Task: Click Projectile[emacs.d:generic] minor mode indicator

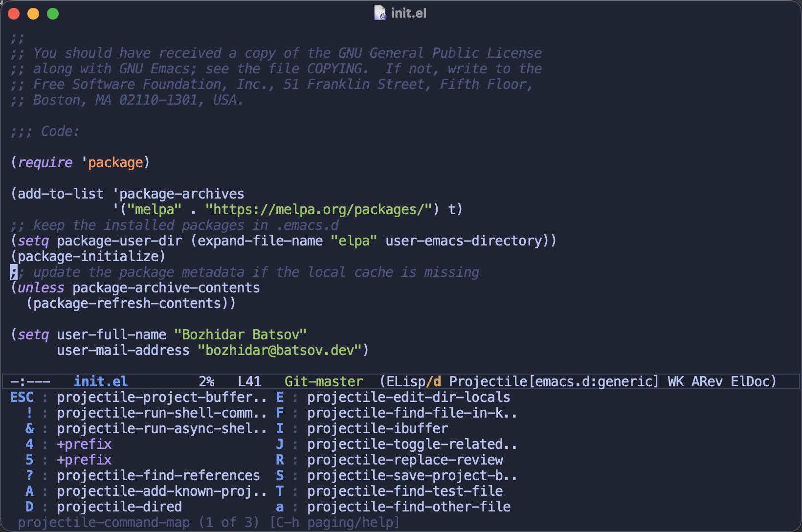Action: point(554,381)
